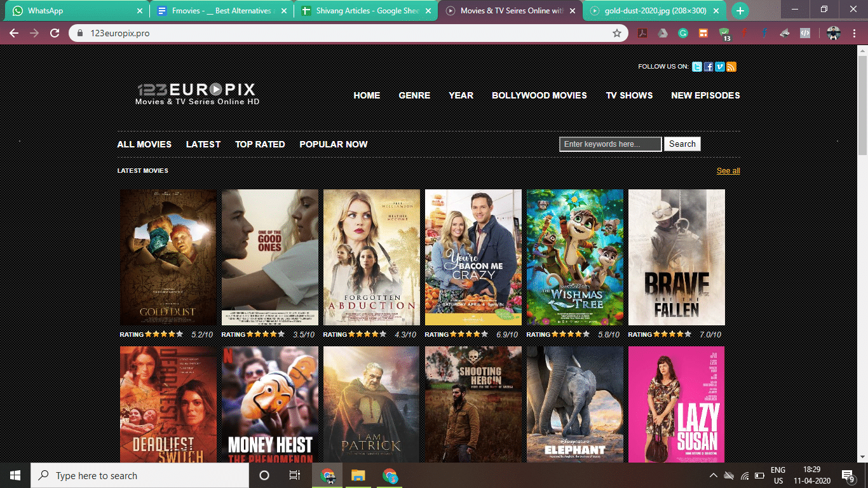The height and width of the screenshot is (488, 868).
Task: Open Chrome's three-dot menu
Action: [x=853, y=33]
